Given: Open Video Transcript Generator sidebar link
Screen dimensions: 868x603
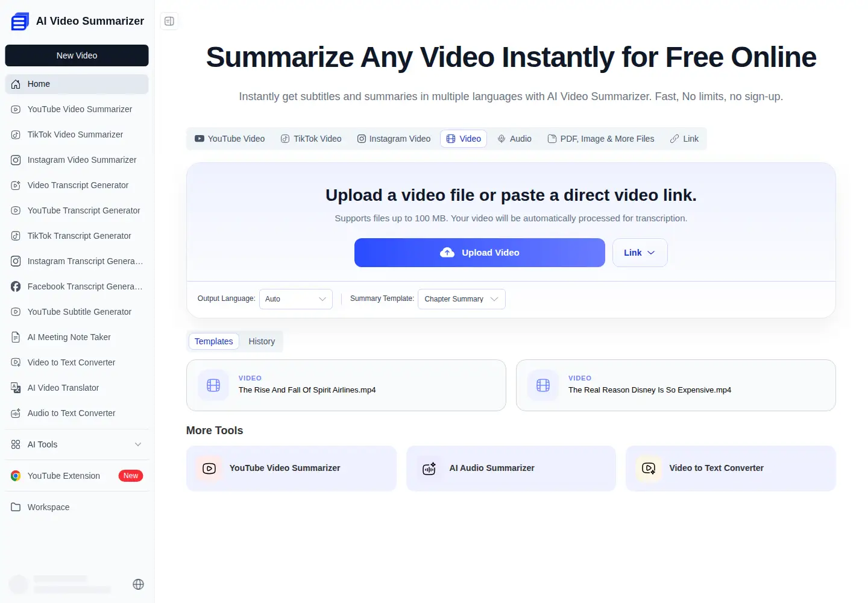Looking at the screenshot, I should click(77, 185).
